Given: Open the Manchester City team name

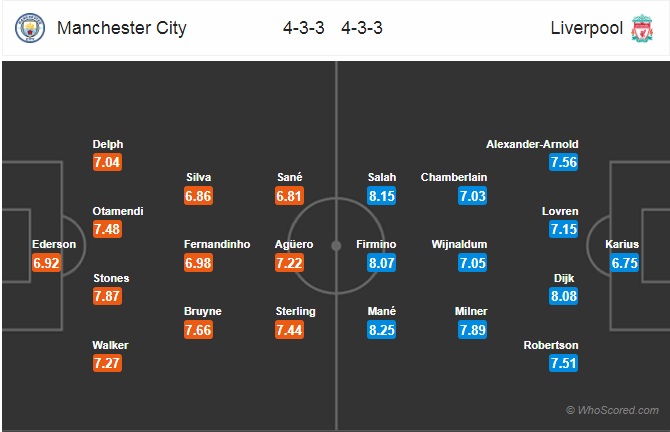Looking at the screenshot, I should pos(122,28).
